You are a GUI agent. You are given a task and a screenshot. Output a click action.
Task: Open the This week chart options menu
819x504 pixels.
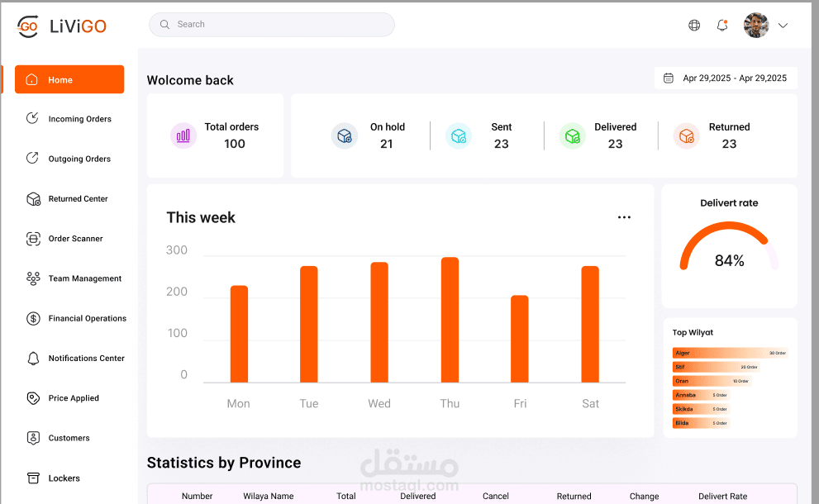pos(624,217)
